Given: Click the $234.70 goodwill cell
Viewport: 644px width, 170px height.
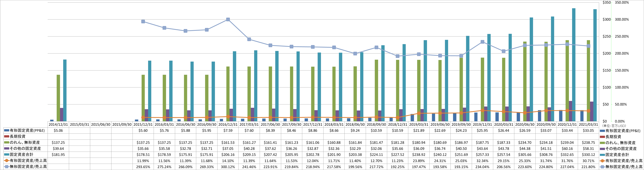Looking at the screenshot, I should point(525,143).
